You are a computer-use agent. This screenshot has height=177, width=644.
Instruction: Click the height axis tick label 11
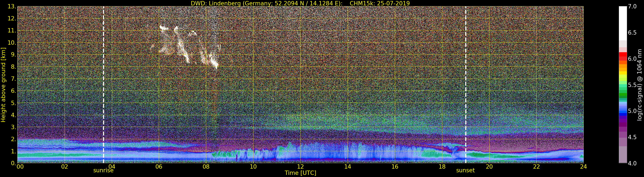(12, 31)
